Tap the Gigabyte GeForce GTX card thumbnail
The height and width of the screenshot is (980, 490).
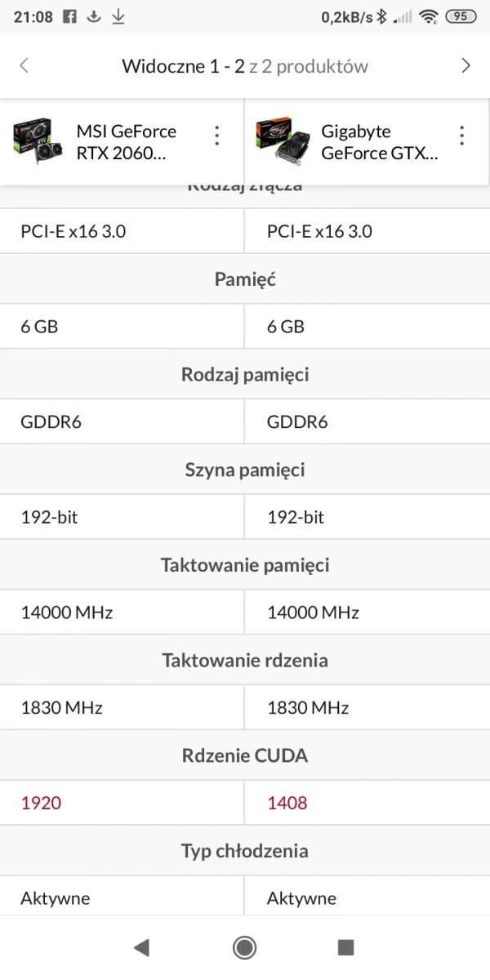[283, 140]
